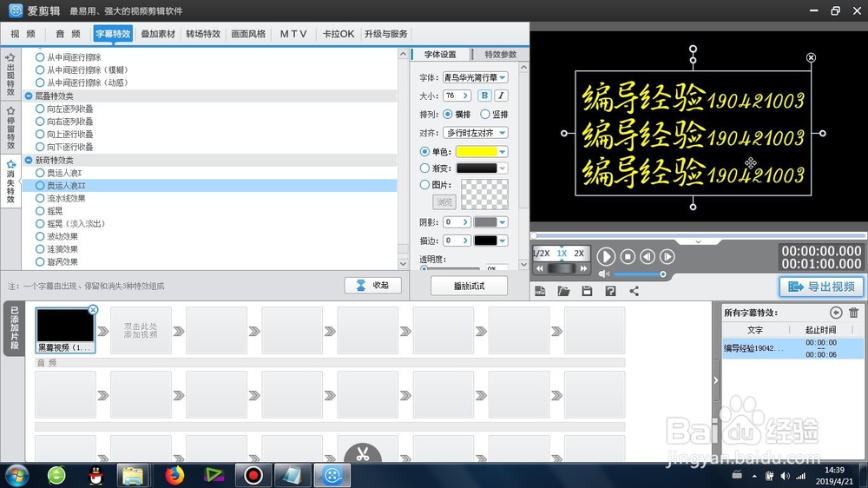
Task: Toggle bold text formatting
Action: point(484,96)
